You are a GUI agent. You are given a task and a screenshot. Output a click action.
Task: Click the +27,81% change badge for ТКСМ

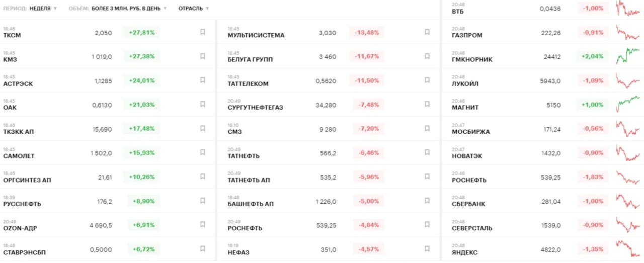[141, 33]
